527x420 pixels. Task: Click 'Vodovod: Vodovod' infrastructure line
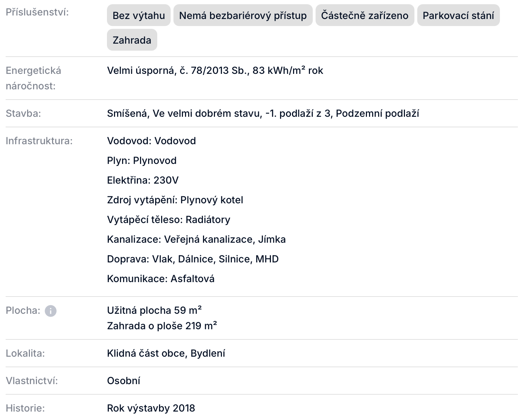[151, 141]
